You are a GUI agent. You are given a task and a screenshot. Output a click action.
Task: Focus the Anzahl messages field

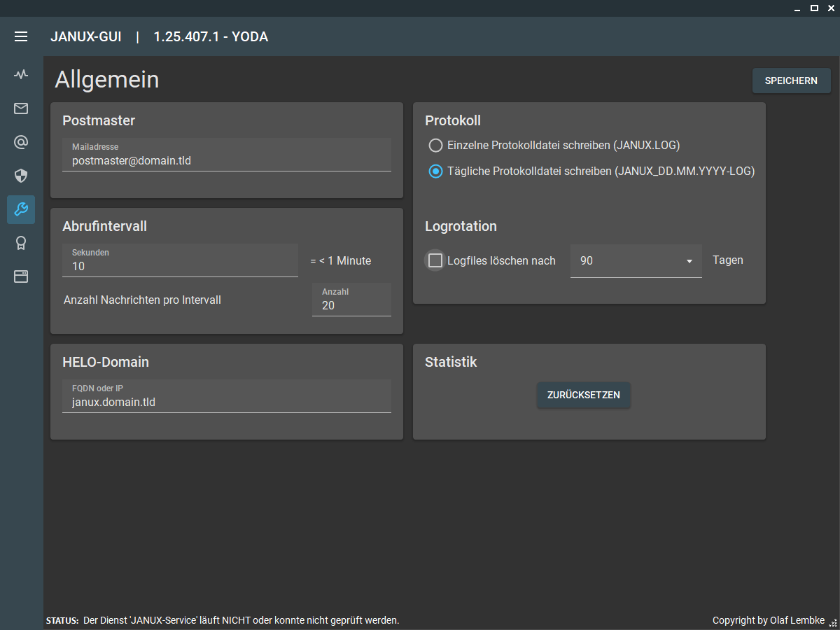tap(351, 305)
